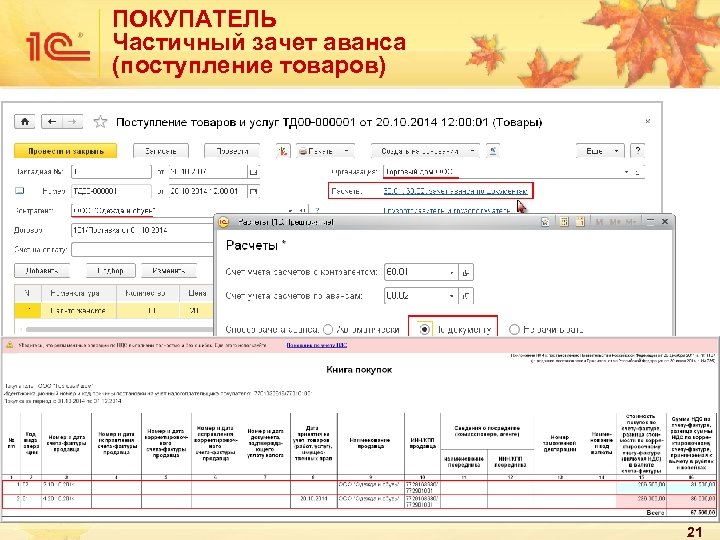Click the Счет на оплату field
Screen dimensions: 720x540
click(142, 249)
